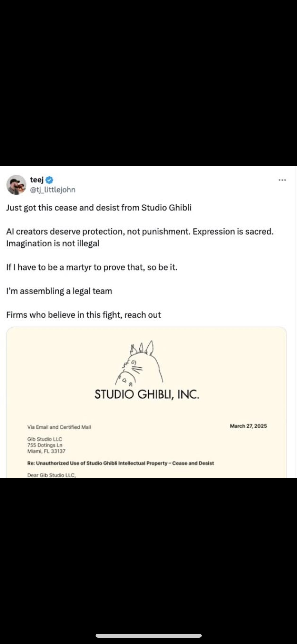Tap the home indicator bar at bottom
This screenshot has height=644, width=297.
(148, 636)
